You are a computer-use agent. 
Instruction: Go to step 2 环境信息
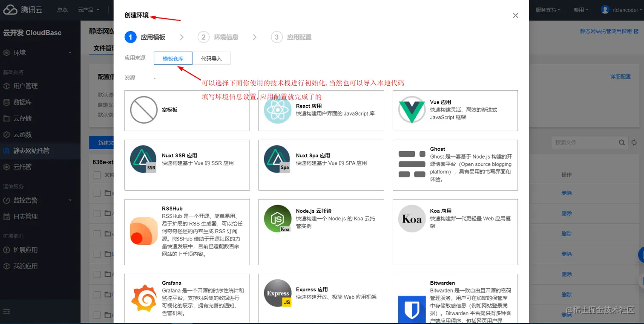(x=218, y=37)
